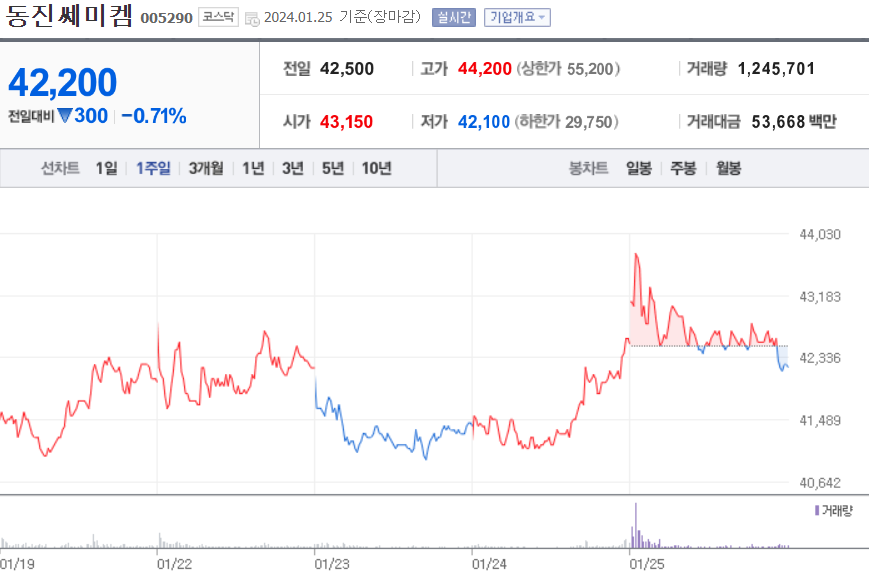Click the 01/22 date axis label
Image resolution: width=869 pixels, height=579 pixels.
pos(175,564)
